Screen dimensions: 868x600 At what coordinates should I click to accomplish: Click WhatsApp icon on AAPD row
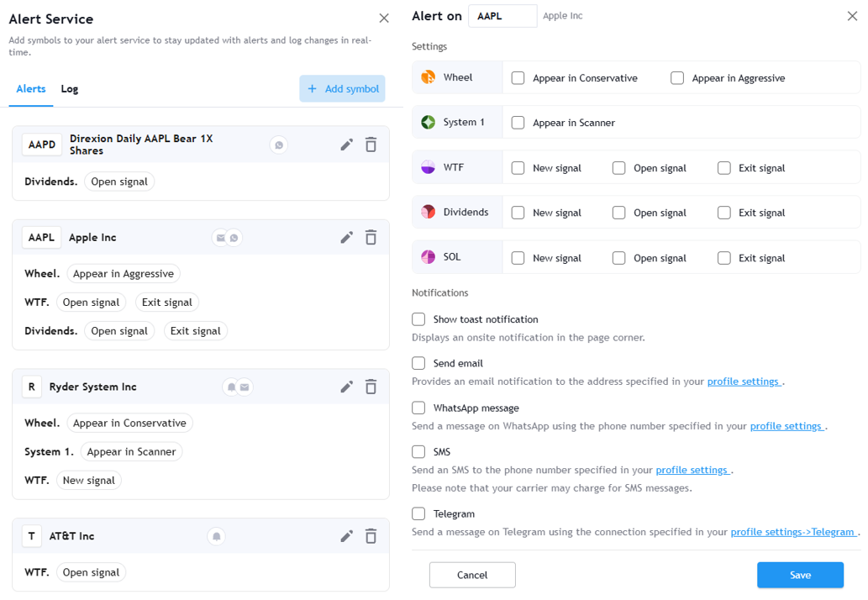279,145
